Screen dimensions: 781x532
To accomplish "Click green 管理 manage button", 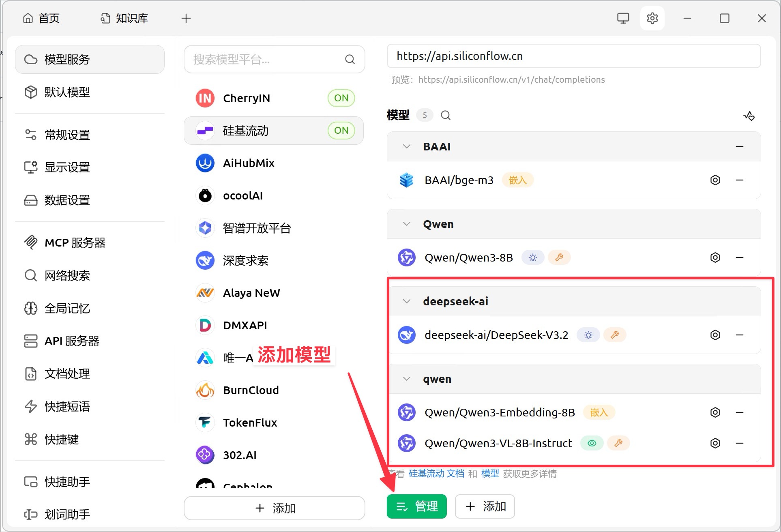I will pyautogui.click(x=416, y=506).
